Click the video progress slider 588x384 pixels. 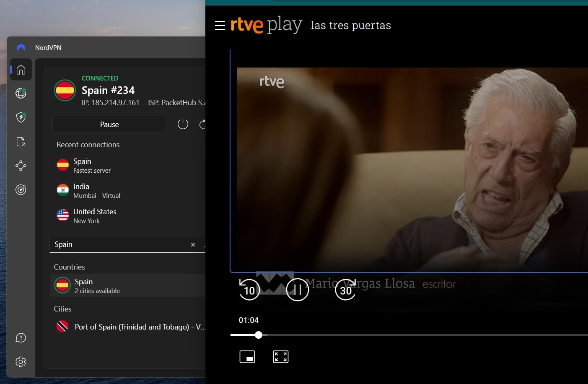point(259,335)
